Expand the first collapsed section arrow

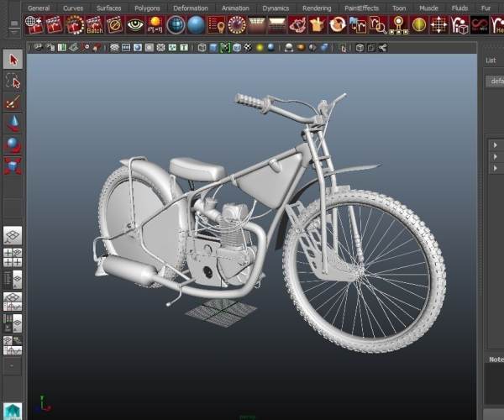coord(495,145)
